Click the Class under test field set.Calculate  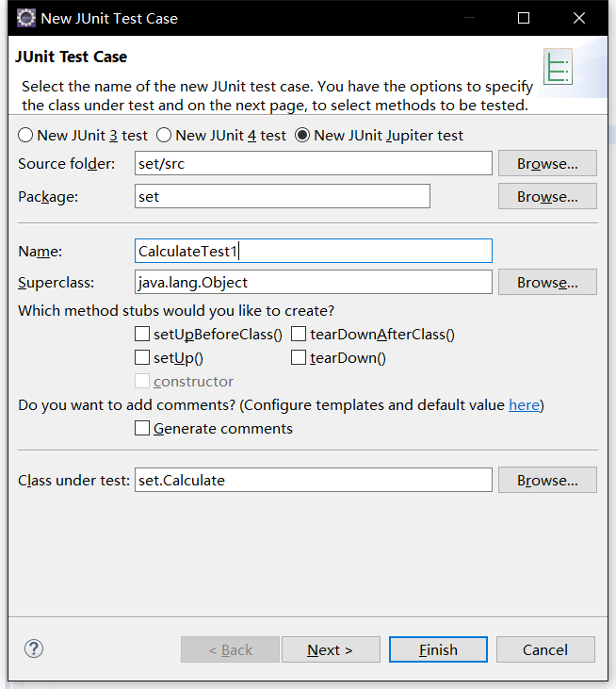314,480
